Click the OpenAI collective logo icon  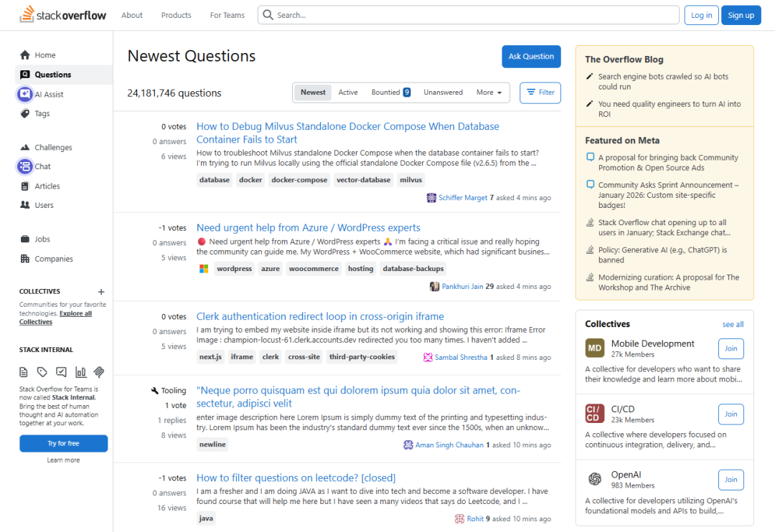595,479
